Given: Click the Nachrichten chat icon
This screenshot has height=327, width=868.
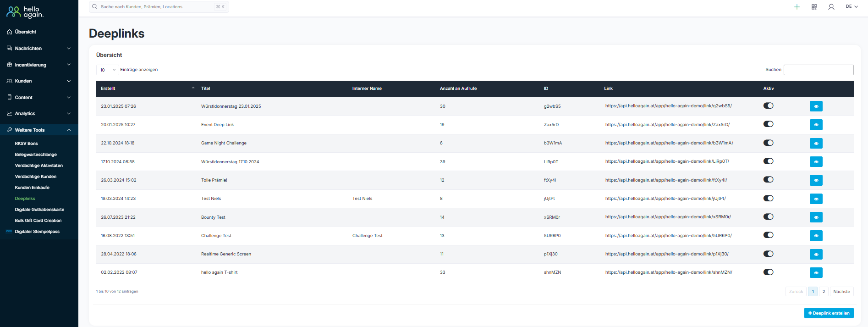Looking at the screenshot, I should tap(9, 48).
